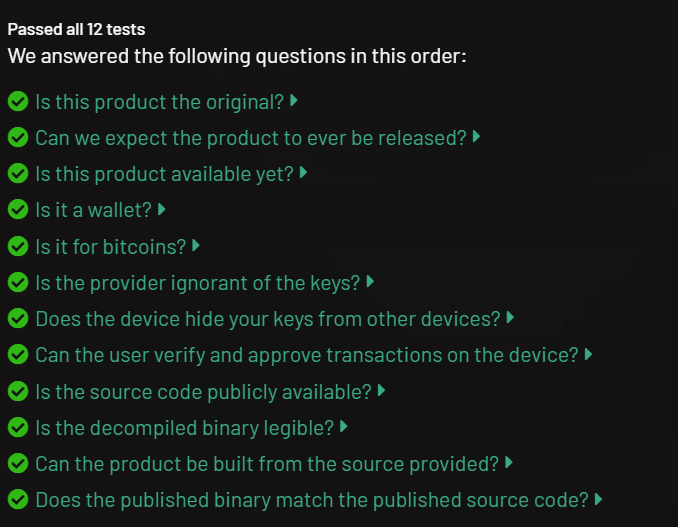Expand the triangle after 'Can we expect the product to ever be released?'
Image resolution: width=678 pixels, height=527 pixels.
(x=477, y=137)
